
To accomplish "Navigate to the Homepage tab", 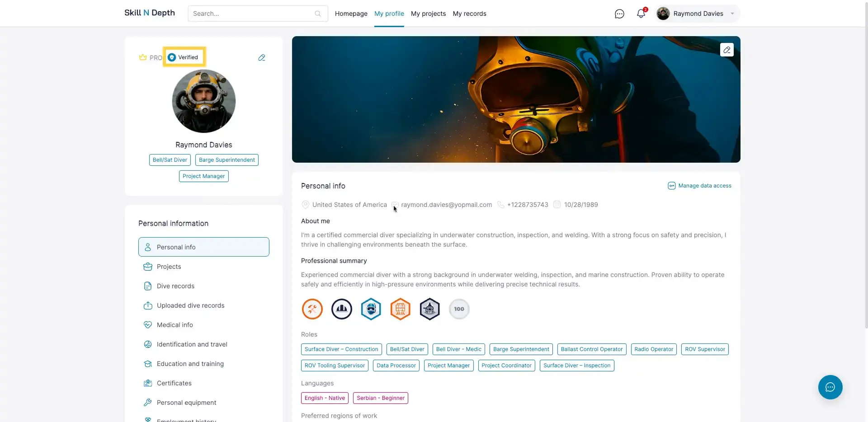I will 351,14.
